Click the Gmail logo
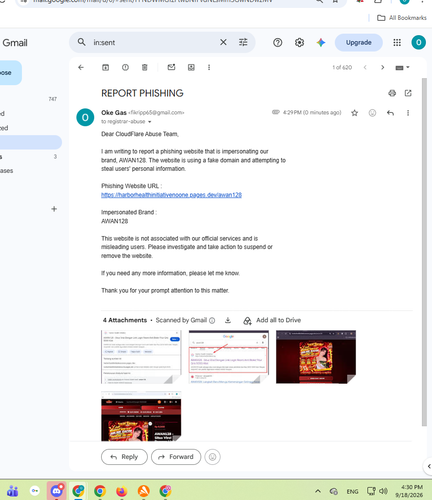 [15, 43]
